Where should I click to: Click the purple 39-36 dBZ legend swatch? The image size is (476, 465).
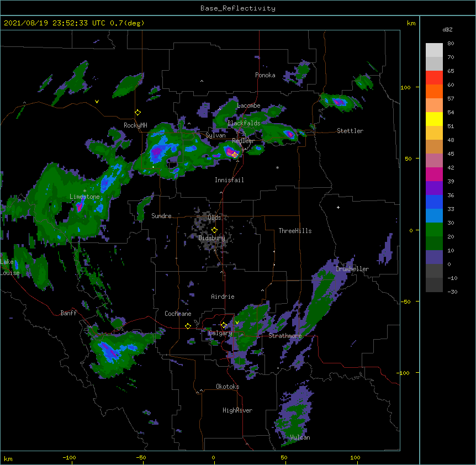434,188
